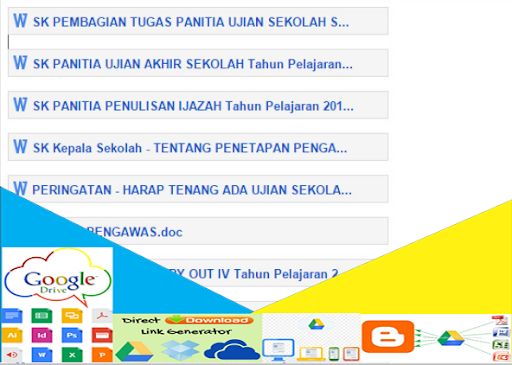Image resolution: width=512 pixels, height=365 pixels.
Task: Click Google Drive triangle icon in generator banner
Action: pos(134,351)
